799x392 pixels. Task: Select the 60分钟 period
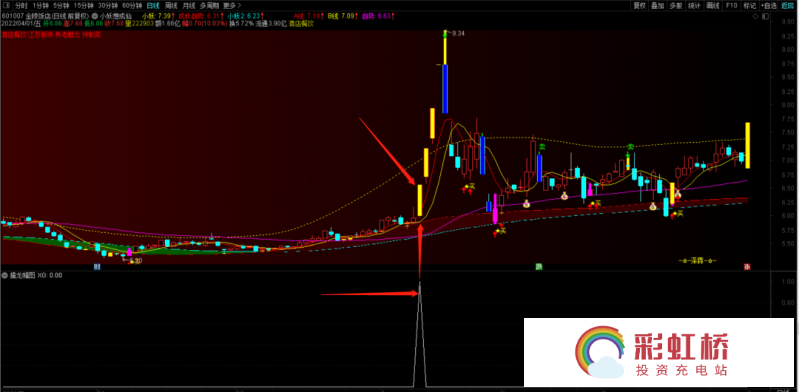tap(132, 5)
